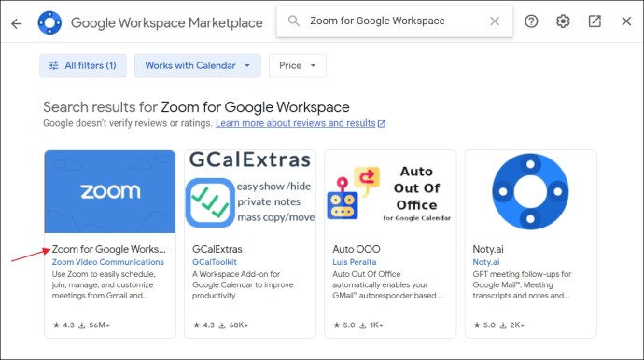Close the Marketplace dialog

coord(626,21)
